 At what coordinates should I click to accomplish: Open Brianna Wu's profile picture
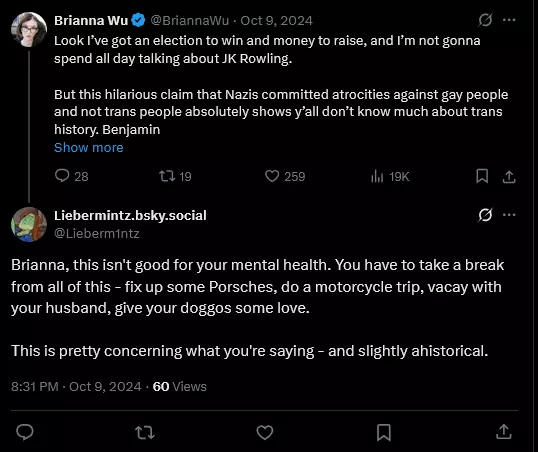29,29
